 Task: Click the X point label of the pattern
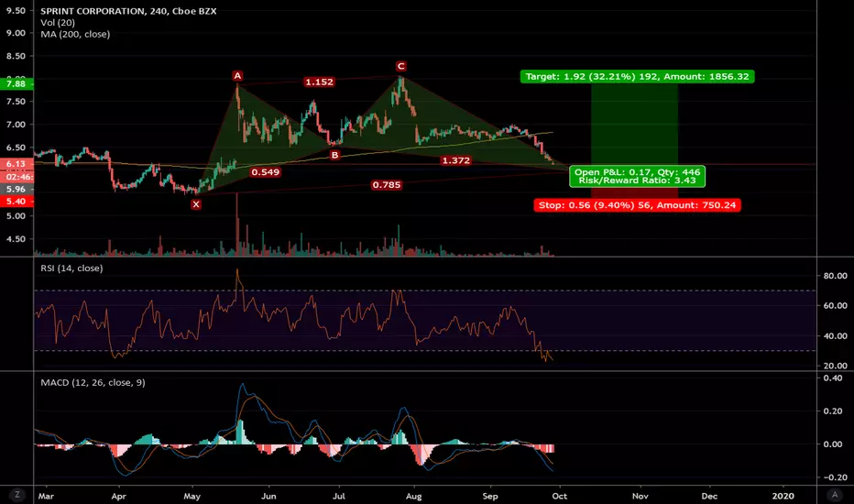196,204
